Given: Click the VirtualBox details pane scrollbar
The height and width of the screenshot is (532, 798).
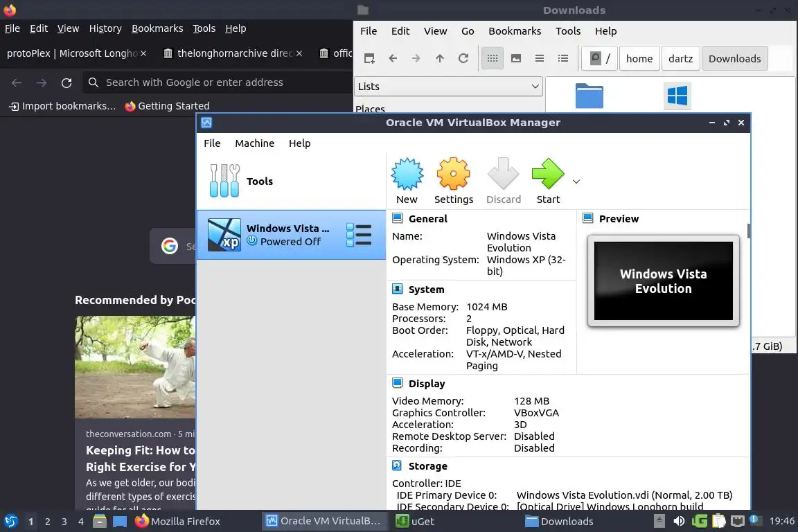Looking at the screenshot, I should tap(749, 231).
